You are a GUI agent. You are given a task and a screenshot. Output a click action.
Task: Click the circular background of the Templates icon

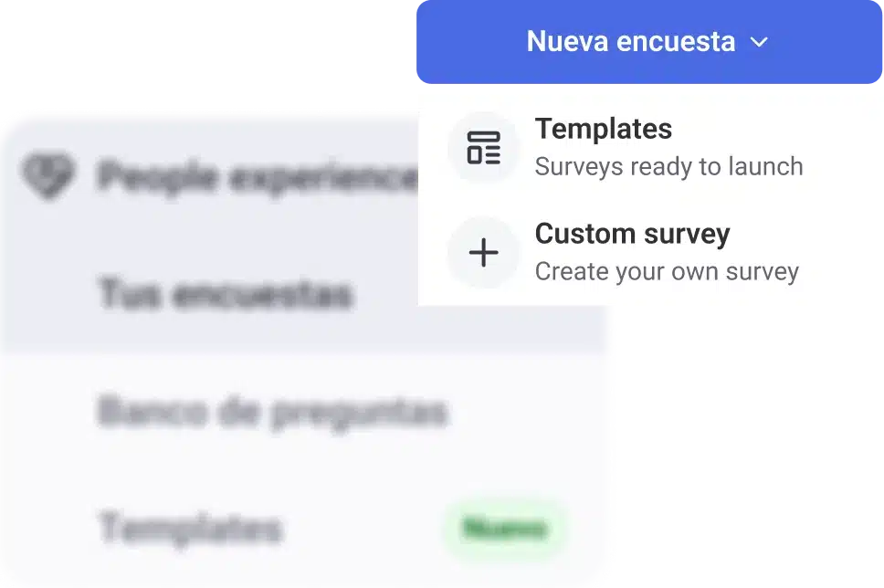click(483, 148)
